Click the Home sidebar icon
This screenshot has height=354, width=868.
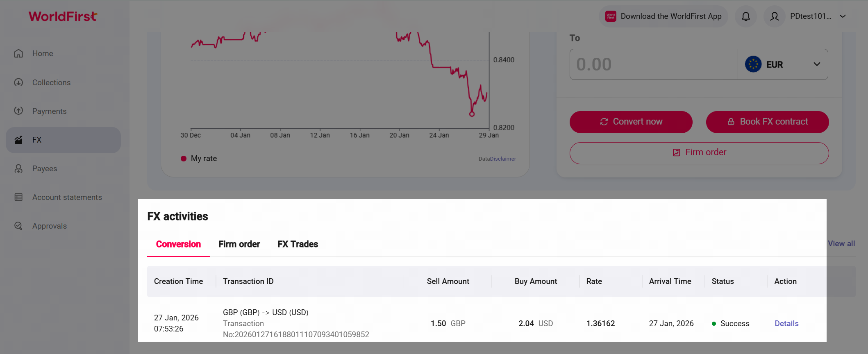pos(18,54)
